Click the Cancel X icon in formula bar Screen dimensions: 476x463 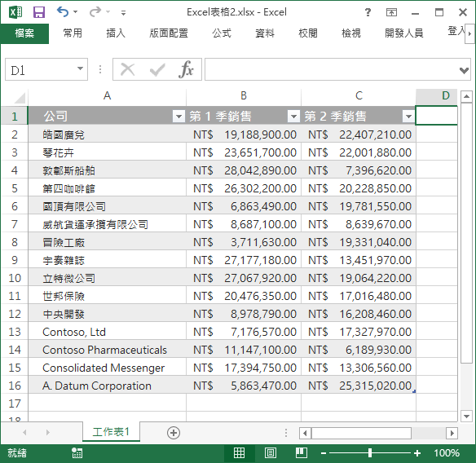click(x=127, y=69)
